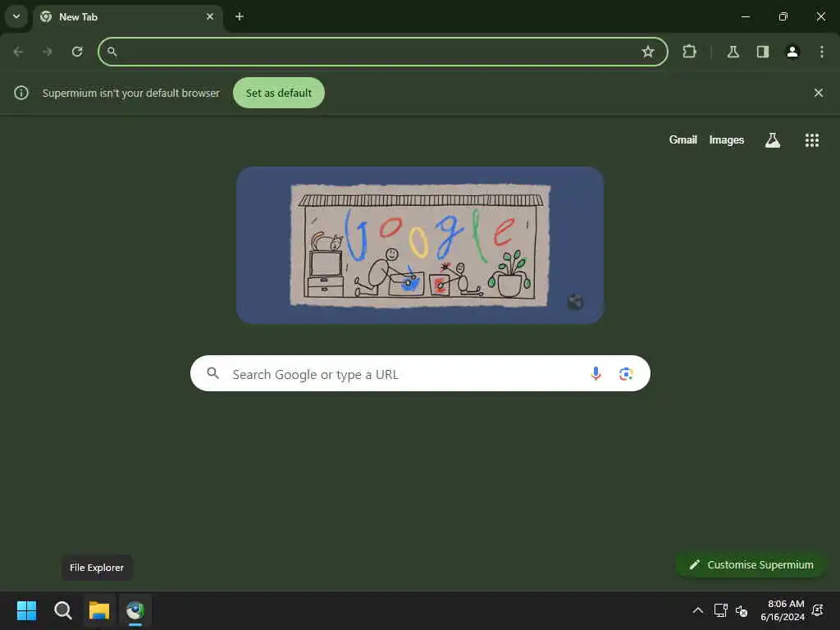Select the New Tab tab
Viewport: 840px width, 630px height.
click(127, 16)
